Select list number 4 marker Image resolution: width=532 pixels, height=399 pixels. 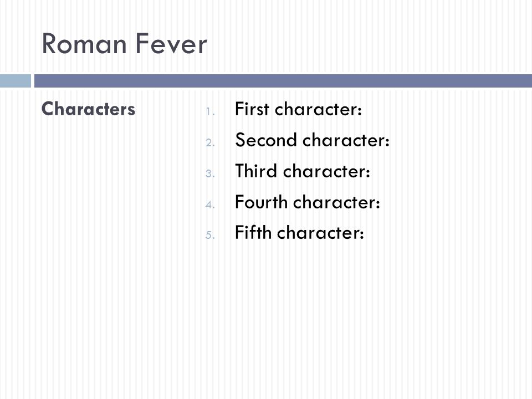click(211, 205)
